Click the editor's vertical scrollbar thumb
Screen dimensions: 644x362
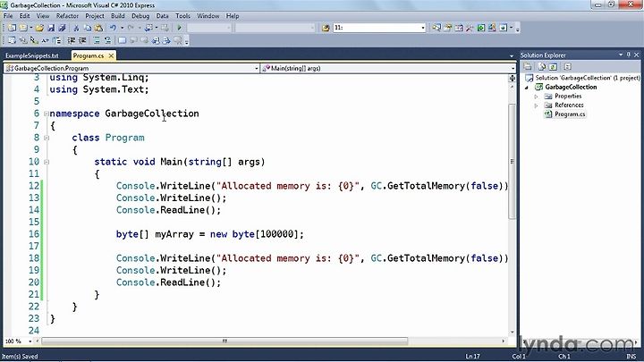[512, 161]
